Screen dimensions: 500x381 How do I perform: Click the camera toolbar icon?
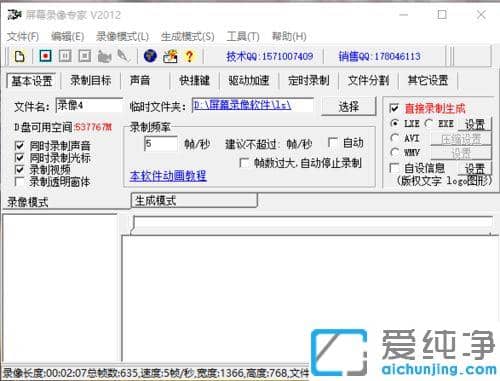(104, 56)
